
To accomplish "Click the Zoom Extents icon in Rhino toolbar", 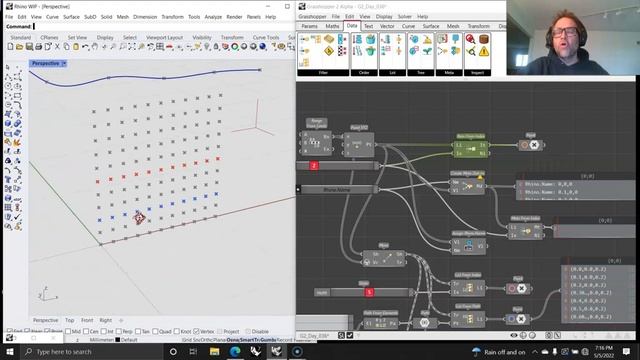I will pyautogui.click(x=132, y=47).
